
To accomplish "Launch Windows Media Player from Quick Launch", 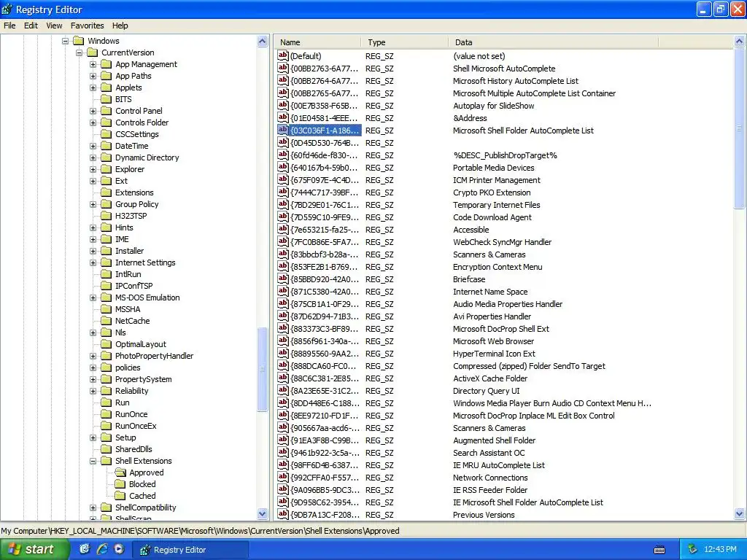I will click(119, 549).
